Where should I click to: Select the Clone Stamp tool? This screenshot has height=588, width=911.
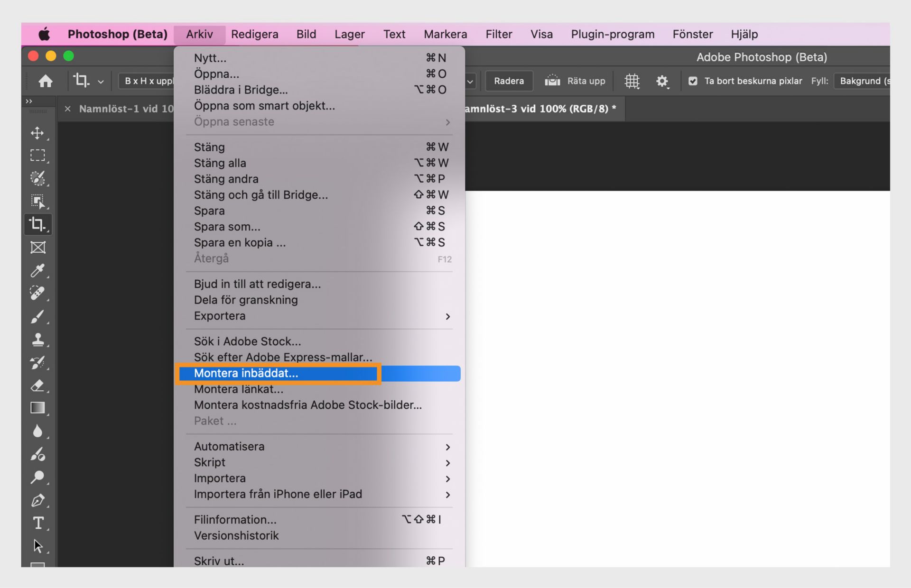click(38, 340)
